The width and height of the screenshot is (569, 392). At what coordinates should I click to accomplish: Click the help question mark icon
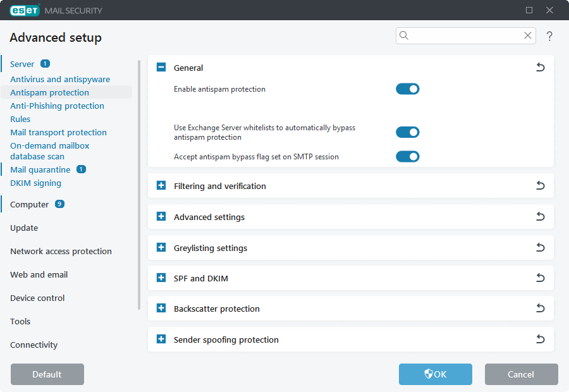pyautogui.click(x=549, y=36)
